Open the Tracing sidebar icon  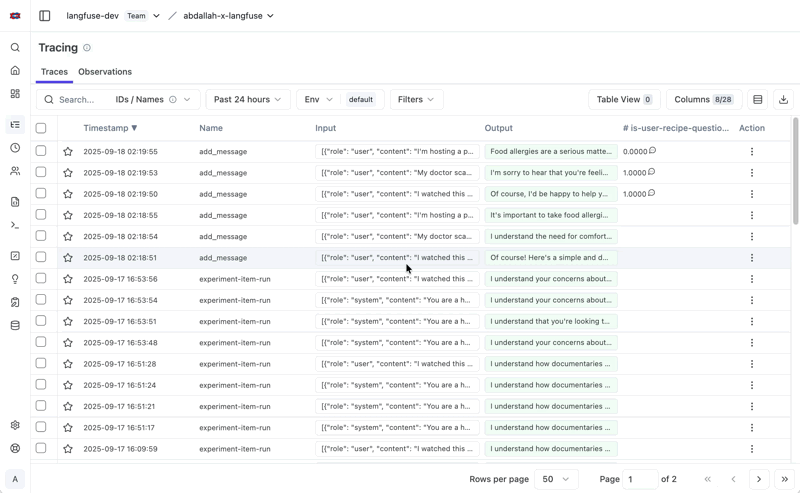tap(15, 125)
